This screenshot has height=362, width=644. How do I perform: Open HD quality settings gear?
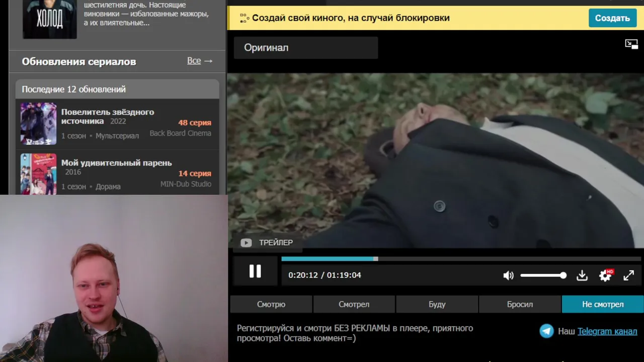(606, 275)
